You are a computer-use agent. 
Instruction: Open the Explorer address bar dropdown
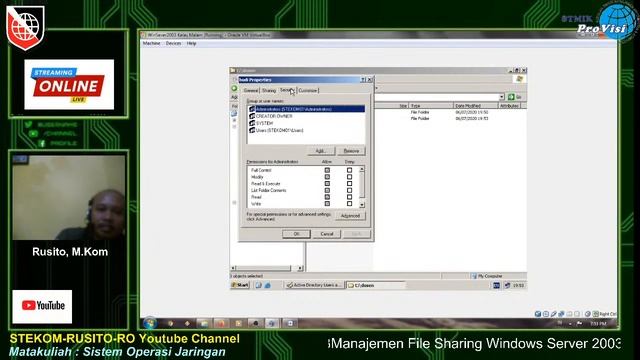[x=502, y=97]
